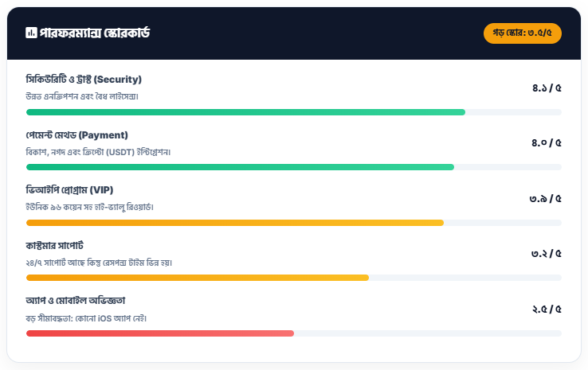Click the orange গড় স্কোর ৩.৫/৫ badge

[x=523, y=33]
